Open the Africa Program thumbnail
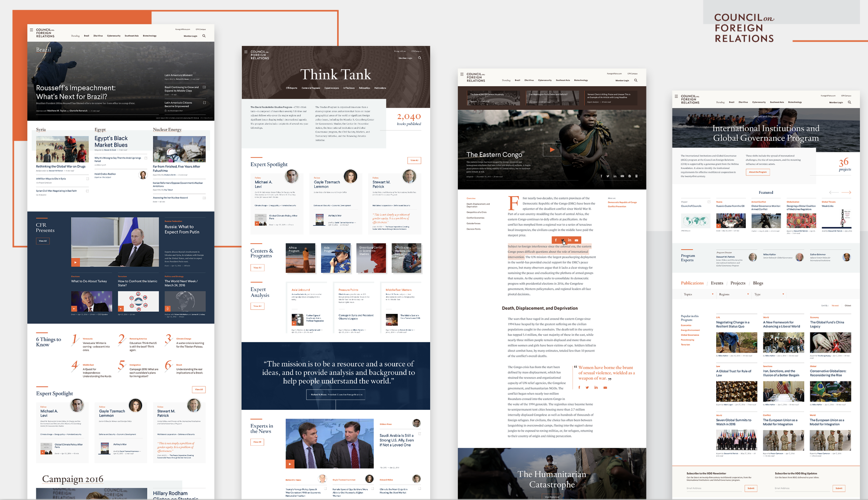The image size is (868, 500). tap(300, 258)
